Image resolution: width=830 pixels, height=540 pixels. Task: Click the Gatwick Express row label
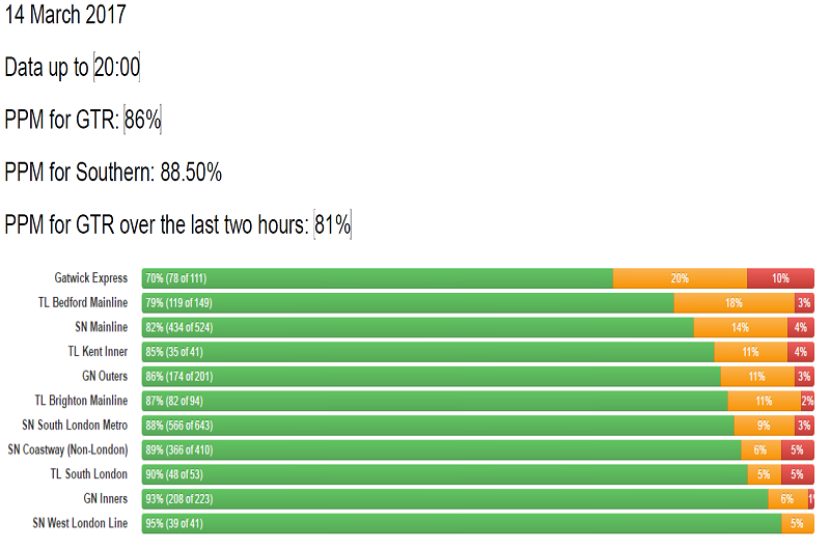[91, 279]
